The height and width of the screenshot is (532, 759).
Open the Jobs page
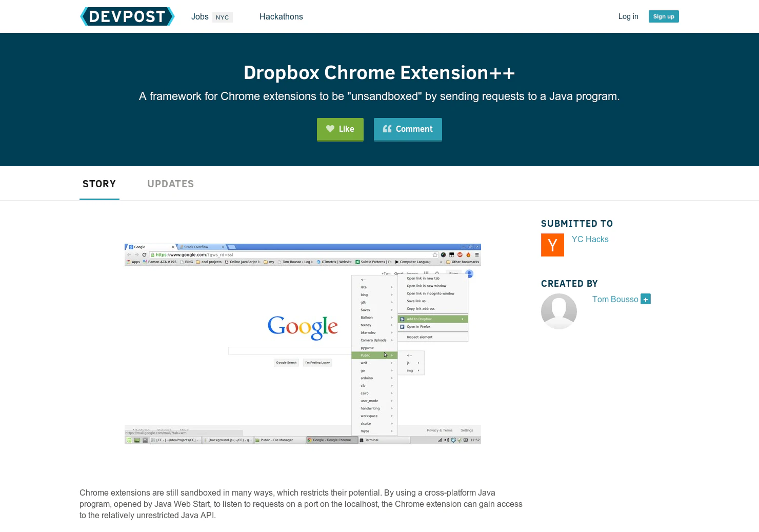tap(200, 17)
